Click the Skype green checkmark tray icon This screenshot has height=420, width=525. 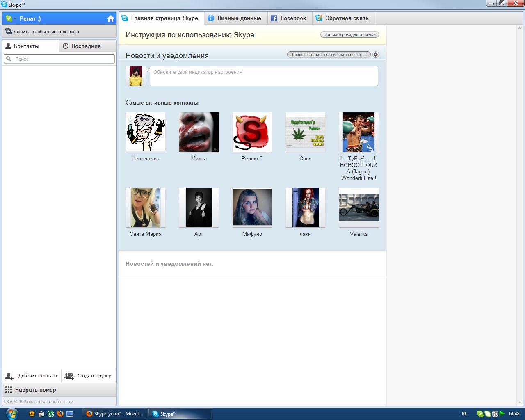pos(480,414)
